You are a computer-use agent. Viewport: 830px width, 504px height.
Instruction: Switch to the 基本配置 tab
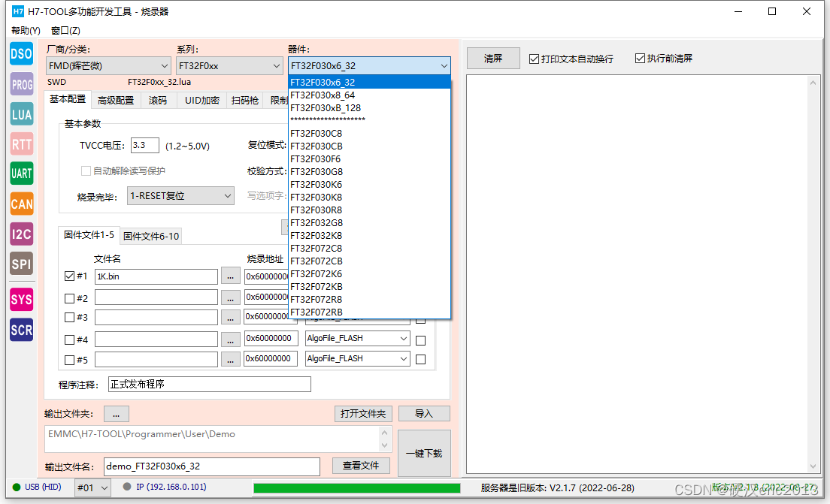[x=68, y=99]
